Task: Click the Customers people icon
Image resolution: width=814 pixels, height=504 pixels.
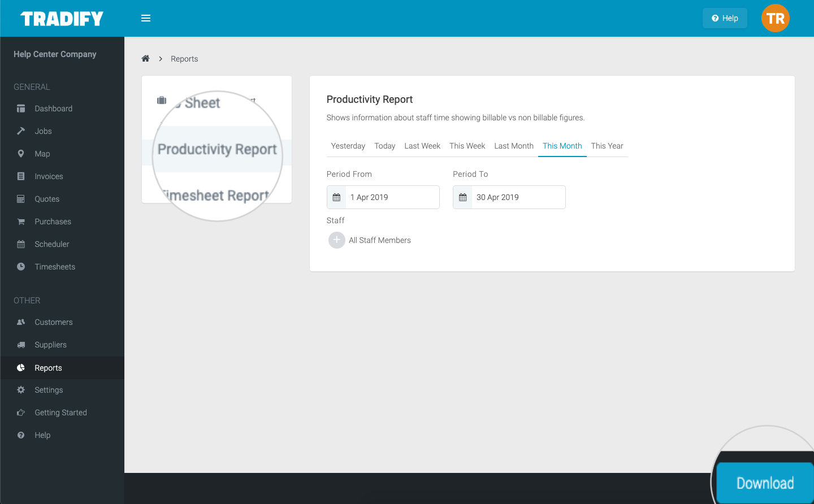Action: pos(21,322)
